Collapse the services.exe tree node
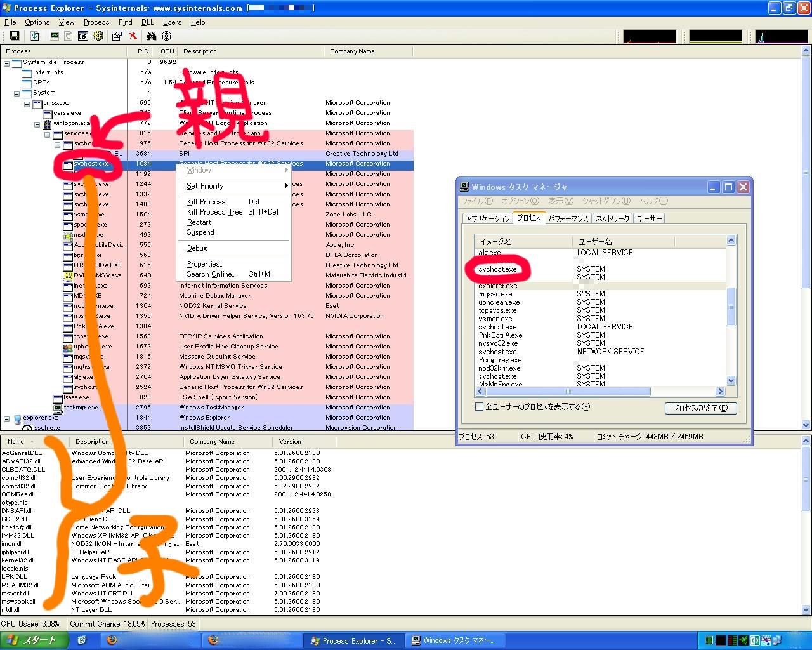The image size is (812, 650). pyautogui.click(x=48, y=133)
